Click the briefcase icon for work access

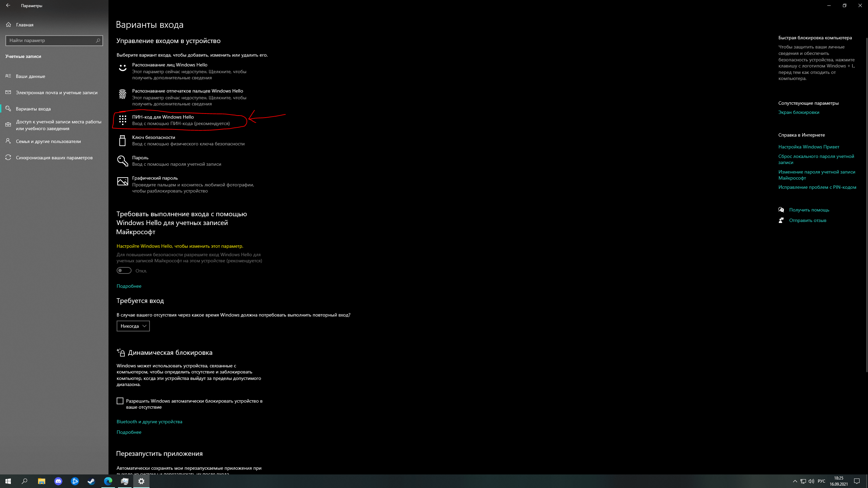point(8,125)
